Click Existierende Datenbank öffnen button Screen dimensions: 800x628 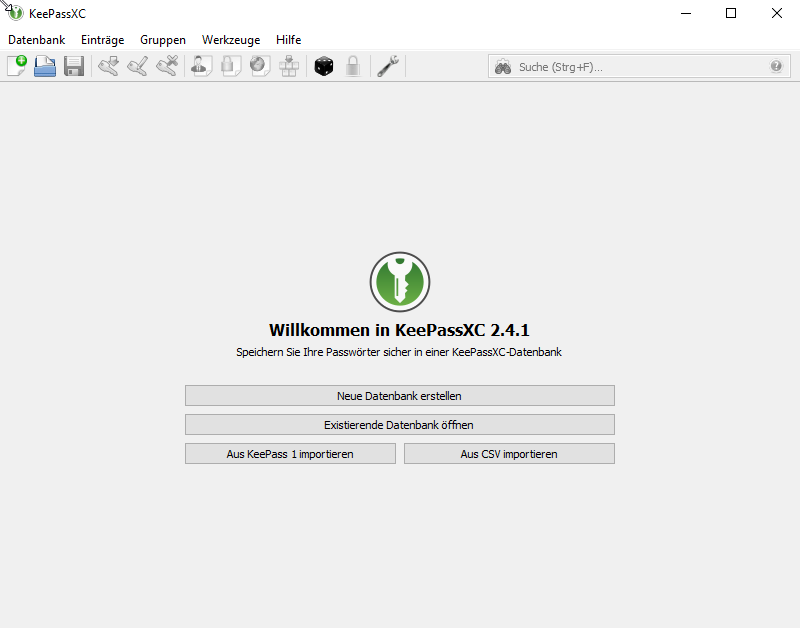point(399,425)
